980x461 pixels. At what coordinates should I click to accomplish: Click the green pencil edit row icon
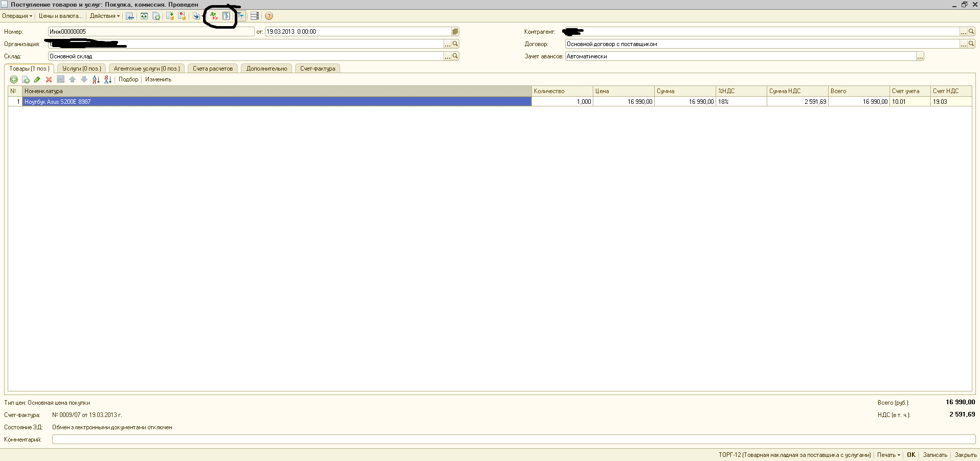[x=37, y=79]
